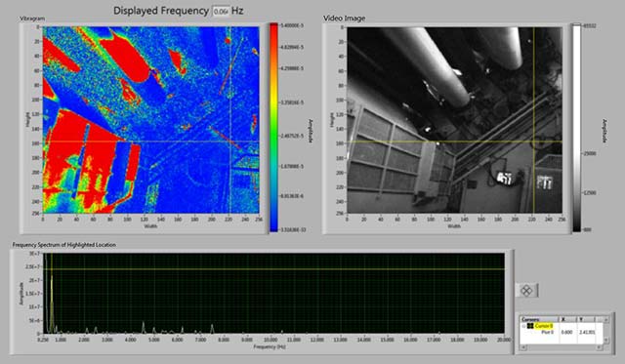The width and height of the screenshot is (625, 364).
Task: Click the 10.000 tick on frequency axis
Action: pyautogui.click(x=271, y=340)
